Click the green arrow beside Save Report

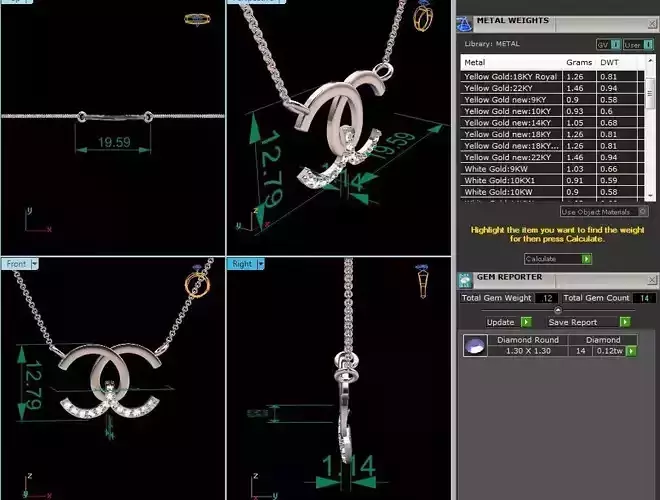(625, 322)
